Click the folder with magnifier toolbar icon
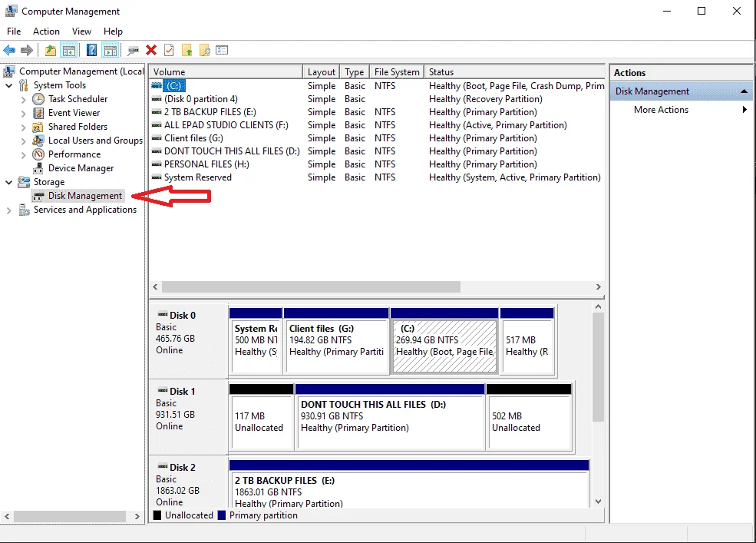The image size is (756, 543). (x=204, y=50)
